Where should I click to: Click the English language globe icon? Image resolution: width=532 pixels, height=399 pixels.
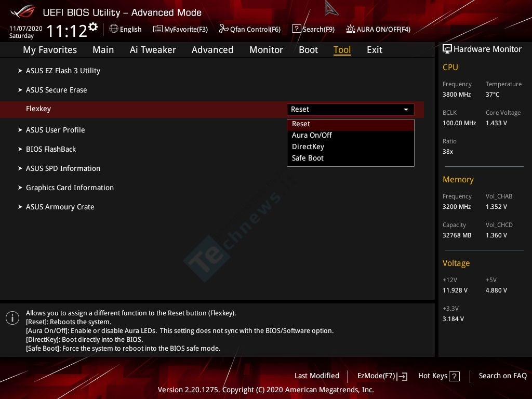click(x=114, y=29)
